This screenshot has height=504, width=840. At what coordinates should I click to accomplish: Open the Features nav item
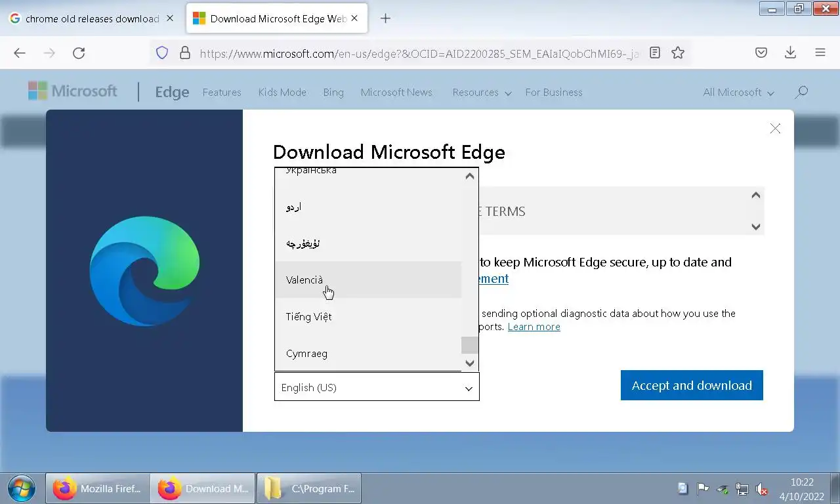pos(222,93)
